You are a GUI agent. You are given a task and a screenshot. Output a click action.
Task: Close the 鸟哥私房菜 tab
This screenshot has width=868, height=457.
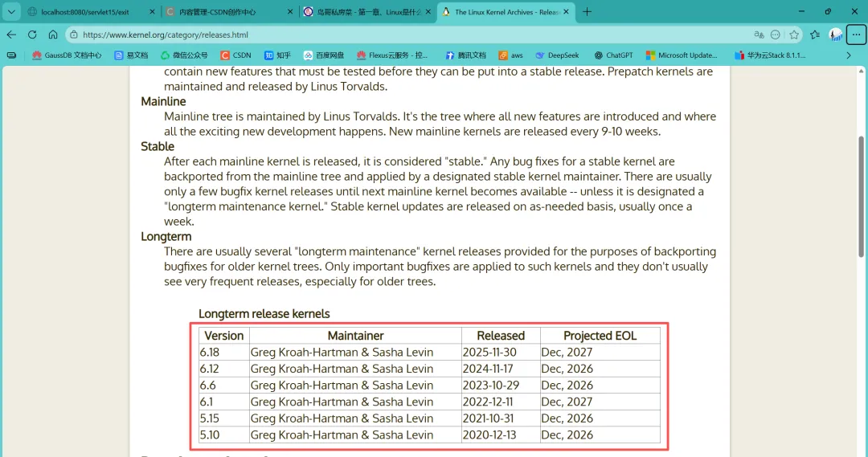point(428,11)
